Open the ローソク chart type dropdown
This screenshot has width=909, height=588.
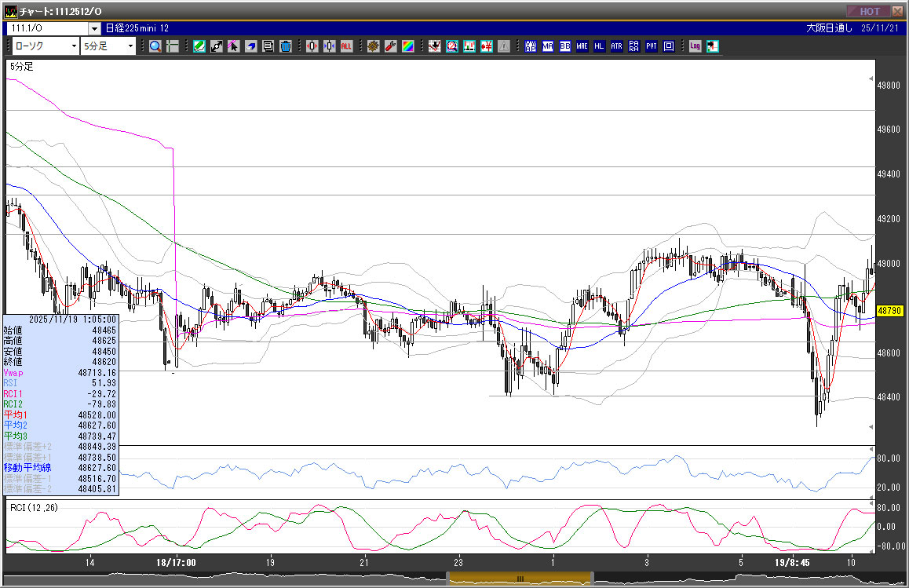pos(74,46)
